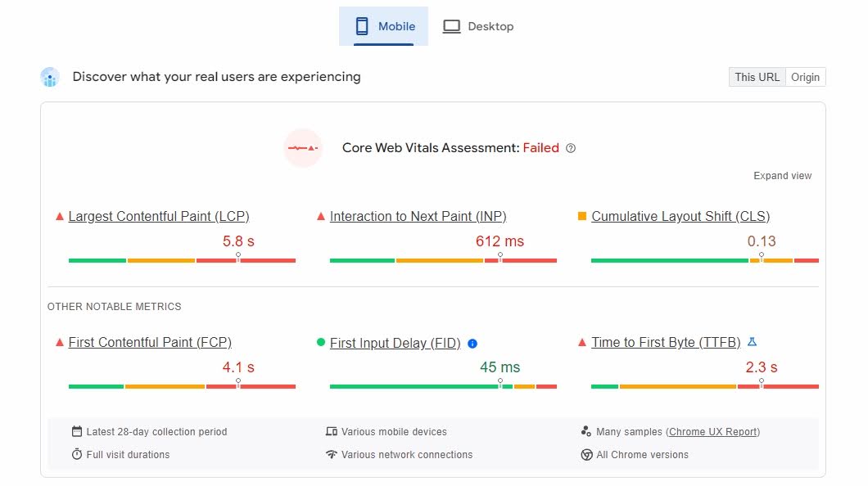Screen dimensions: 868x486
Task: Switch assessment scope to Origin
Action: pyautogui.click(x=805, y=77)
